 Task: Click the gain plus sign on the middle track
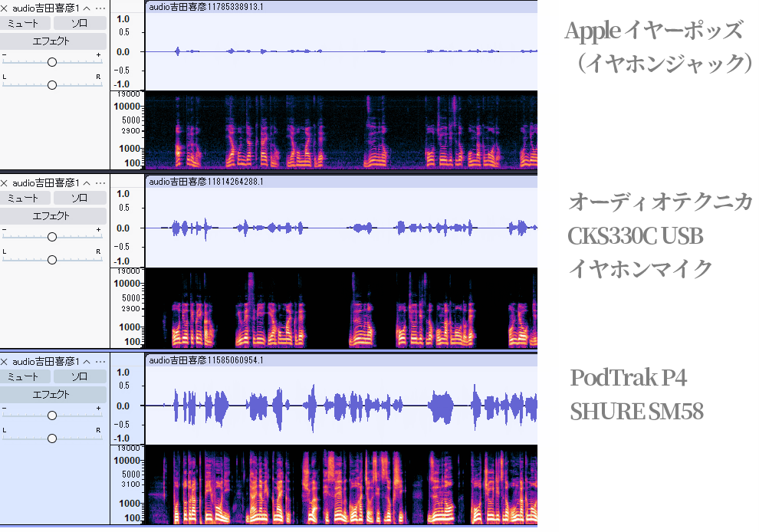99,229
